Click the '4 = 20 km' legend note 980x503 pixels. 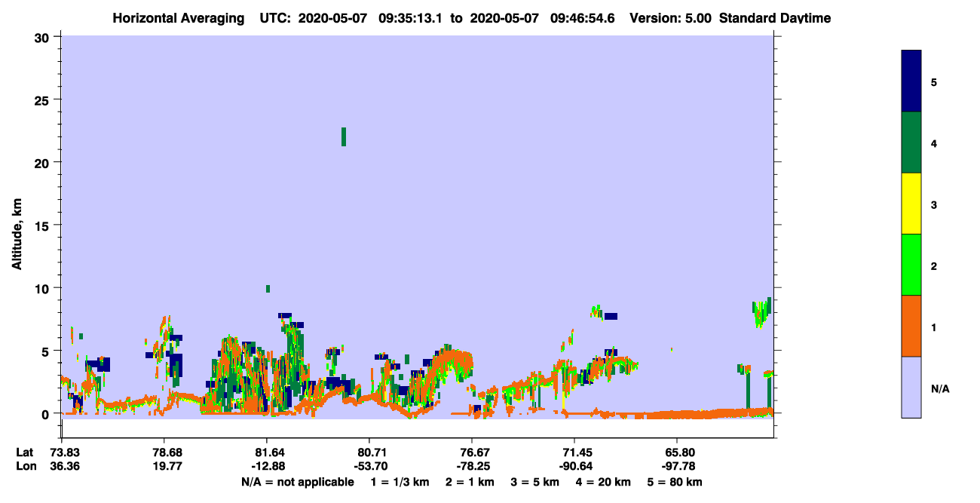pos(605,482)
